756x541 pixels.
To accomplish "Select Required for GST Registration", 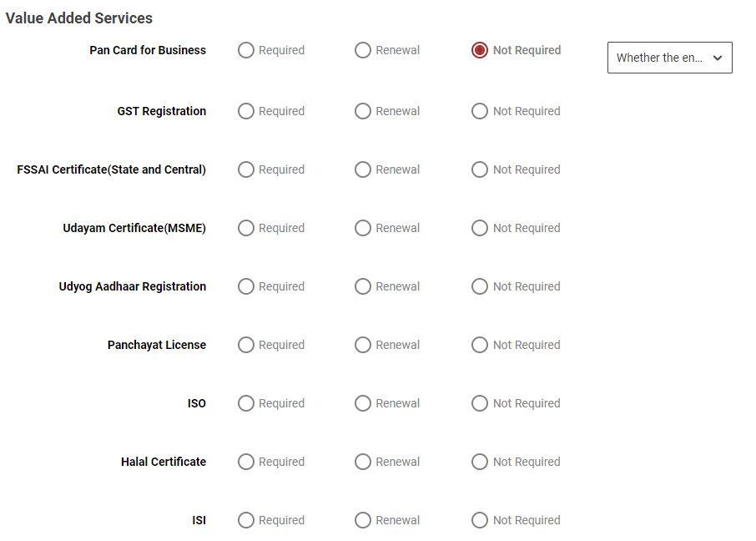I will (246, 111).
